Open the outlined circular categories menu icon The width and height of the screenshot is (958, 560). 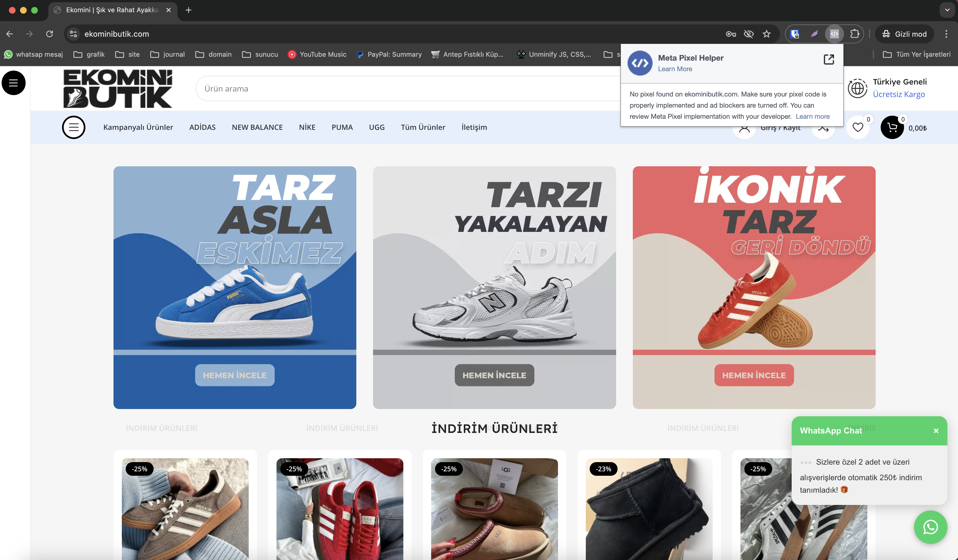pyautogui.click(x=74, y=127)
